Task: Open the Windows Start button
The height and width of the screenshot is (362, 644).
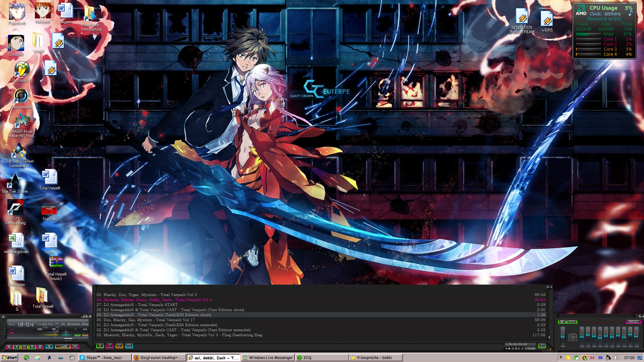Action: (x=9, y=358)
